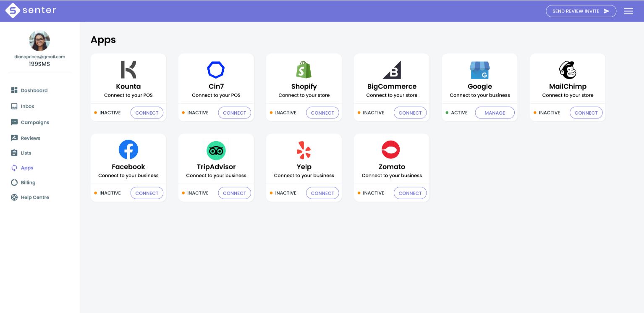Click the Cin7 INACTIVE status label
Screen dimensions: 644x313
(x=198, y=113)
